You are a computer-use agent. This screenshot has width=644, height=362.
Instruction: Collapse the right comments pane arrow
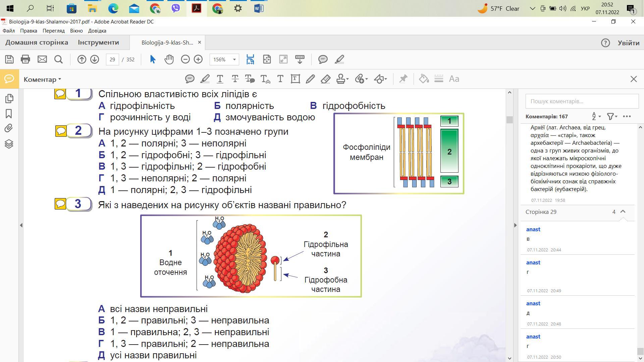pos(516,225)
